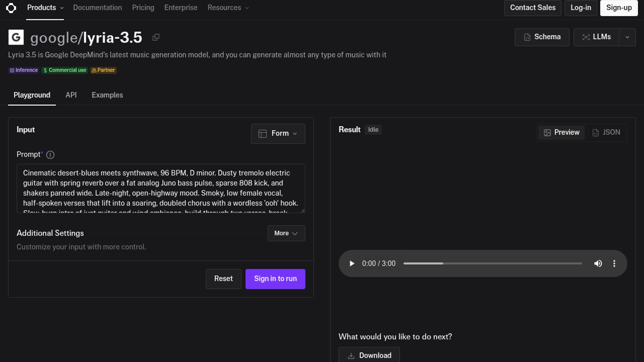Click the Prompt textarea resize handle

click(x=303, y=210)
